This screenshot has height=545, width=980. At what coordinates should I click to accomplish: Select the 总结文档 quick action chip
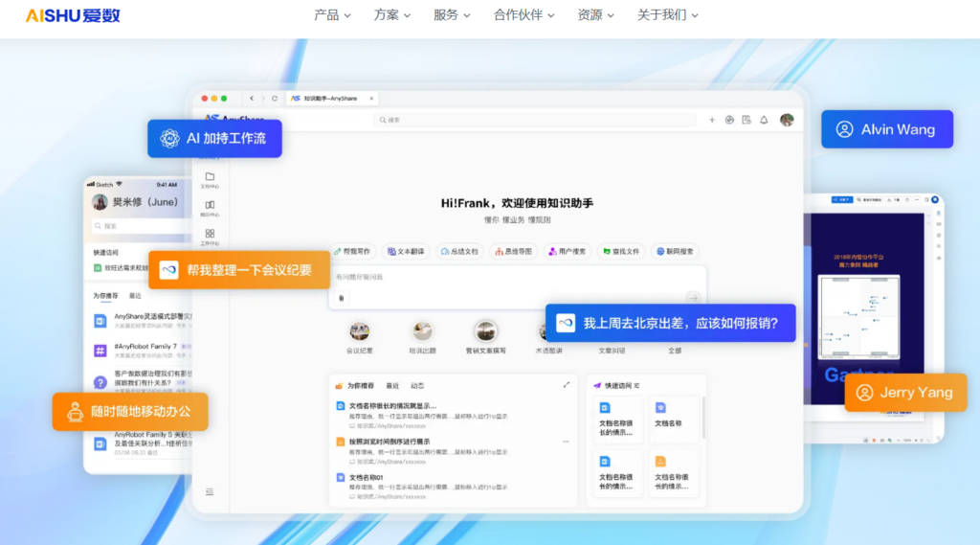(460, 252)
